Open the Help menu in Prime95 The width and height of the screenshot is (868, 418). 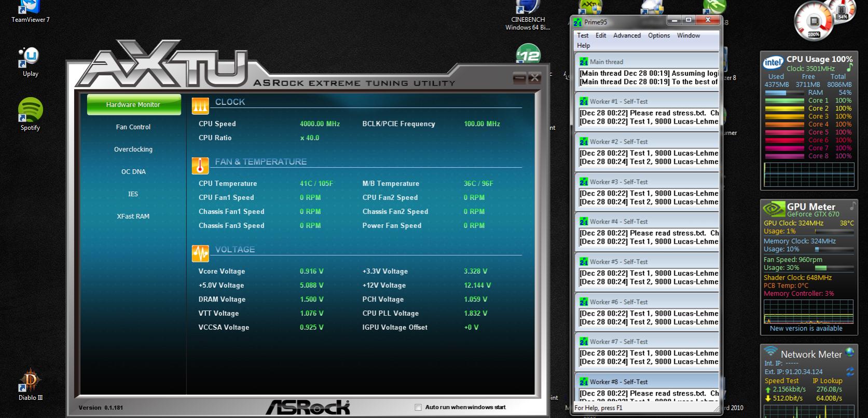coord(583,46)
